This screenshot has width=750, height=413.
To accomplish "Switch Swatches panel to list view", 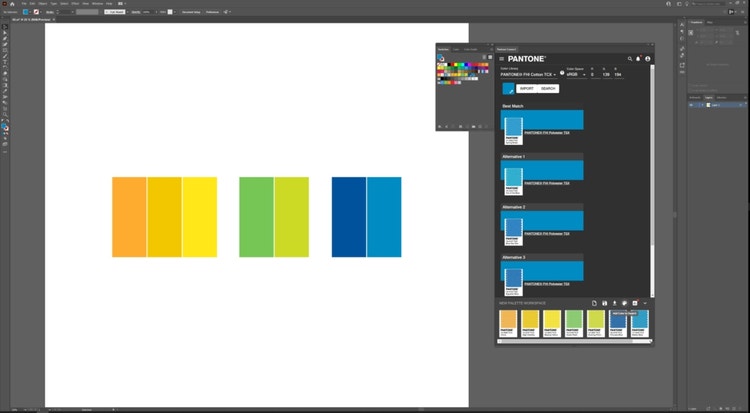I will tap(484, 57).
